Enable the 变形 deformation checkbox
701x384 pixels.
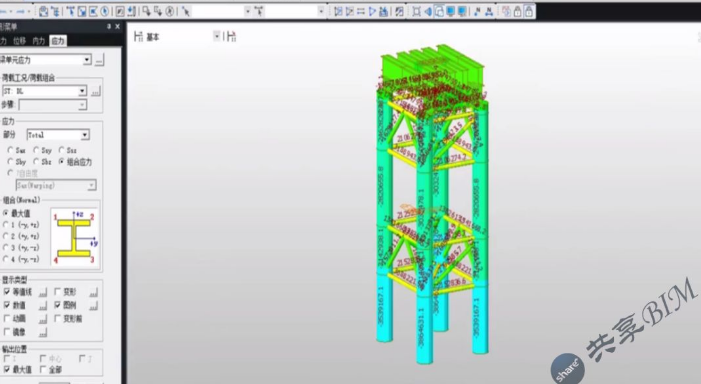[x=58, y=291]
